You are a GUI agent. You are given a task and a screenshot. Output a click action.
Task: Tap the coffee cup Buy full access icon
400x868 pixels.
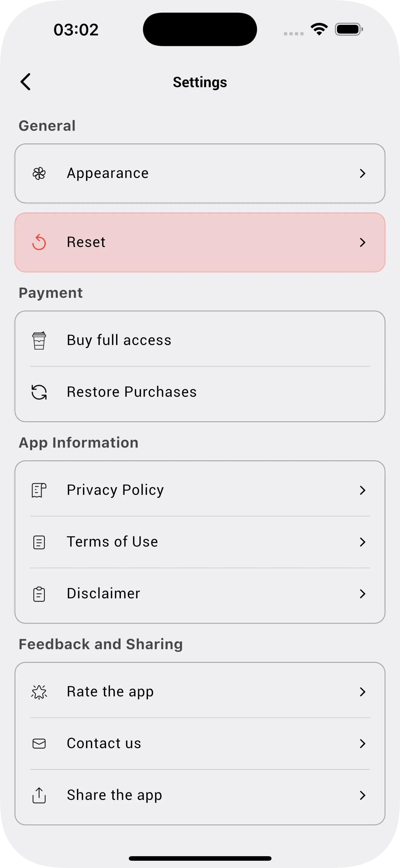(x=39, y=340)
